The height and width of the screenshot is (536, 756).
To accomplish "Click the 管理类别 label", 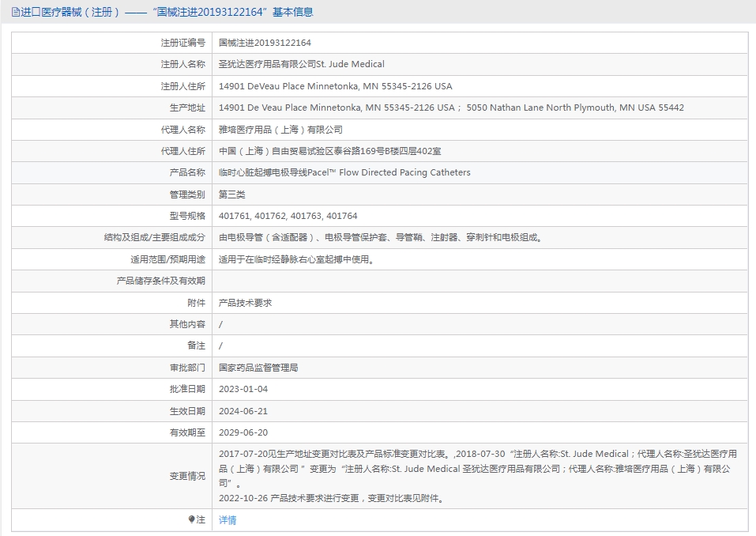I will point(187,194).
